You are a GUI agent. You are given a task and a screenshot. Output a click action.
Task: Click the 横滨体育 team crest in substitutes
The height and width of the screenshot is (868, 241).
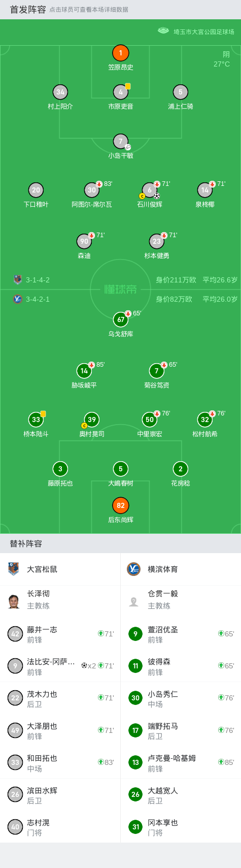(x=133, y=569)
